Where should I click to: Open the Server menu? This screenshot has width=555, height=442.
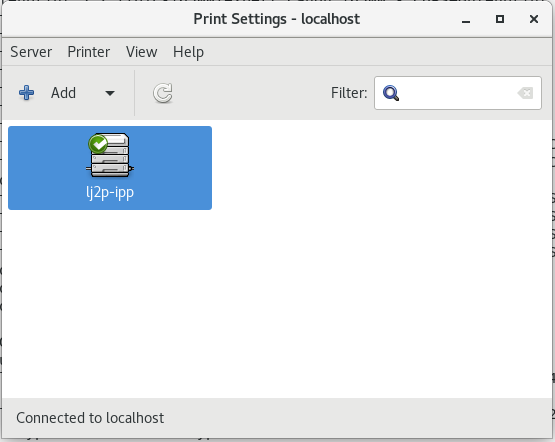pos(31,52)
